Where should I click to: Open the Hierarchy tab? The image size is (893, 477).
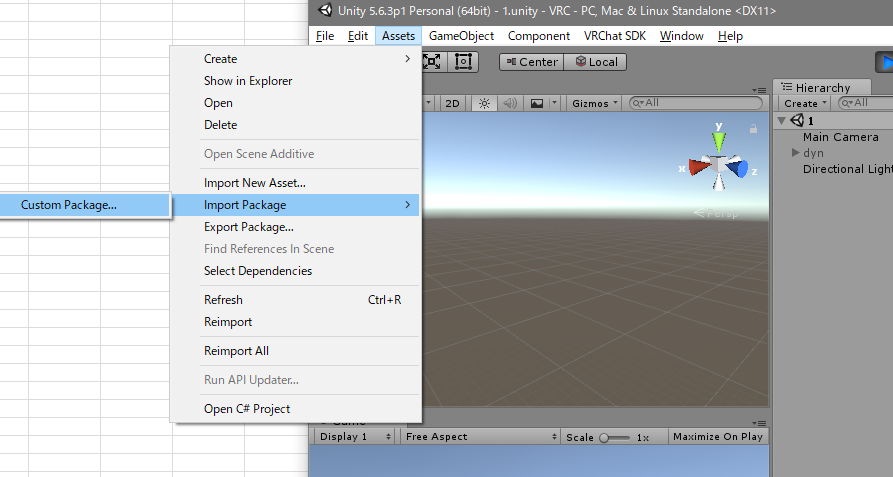[821, 87]
